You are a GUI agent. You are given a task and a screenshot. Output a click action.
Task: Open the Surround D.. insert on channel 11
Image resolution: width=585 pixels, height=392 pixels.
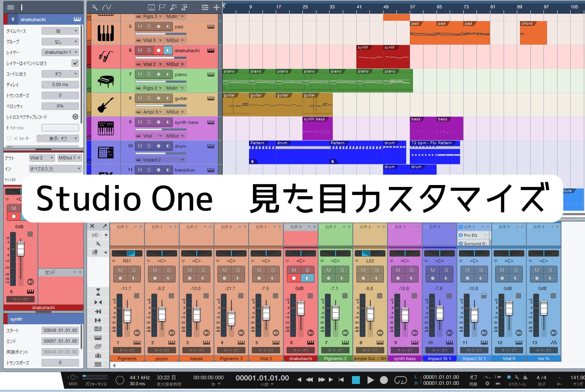(473, 243)
